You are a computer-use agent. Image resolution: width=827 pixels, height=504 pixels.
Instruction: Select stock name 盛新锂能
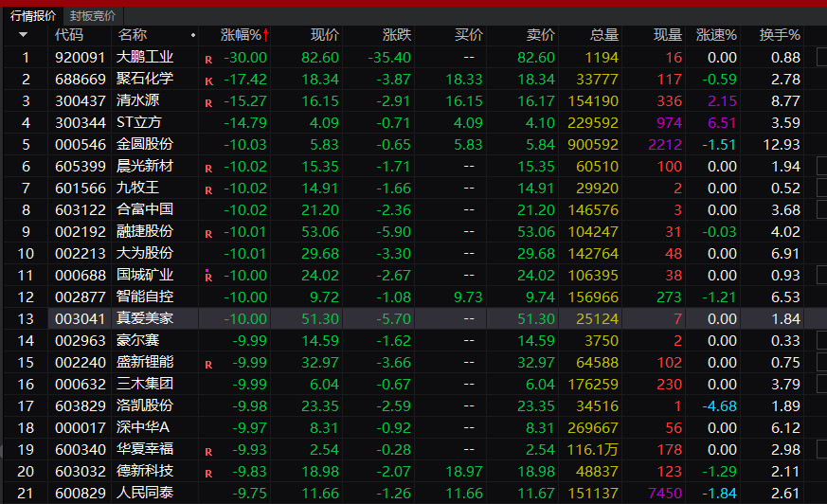point(145,362)
